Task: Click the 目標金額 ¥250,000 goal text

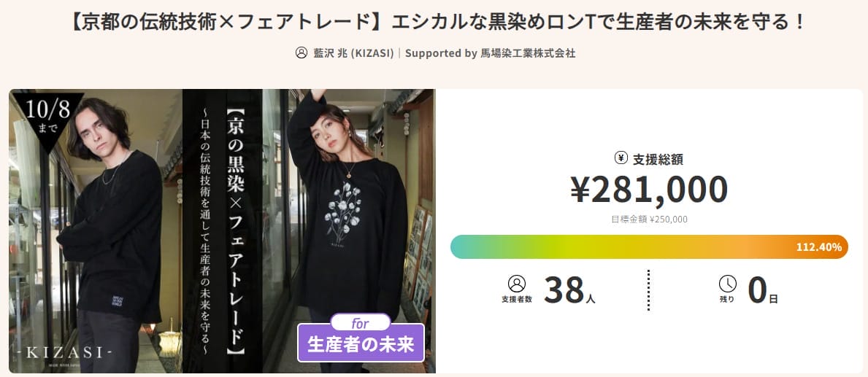Action: 649,219
